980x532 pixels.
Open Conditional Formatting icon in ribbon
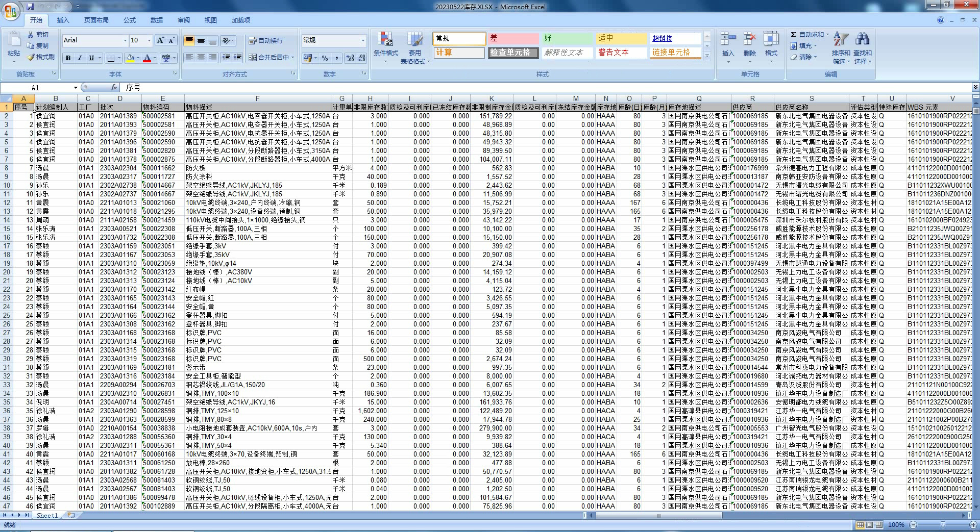(385, 40)
